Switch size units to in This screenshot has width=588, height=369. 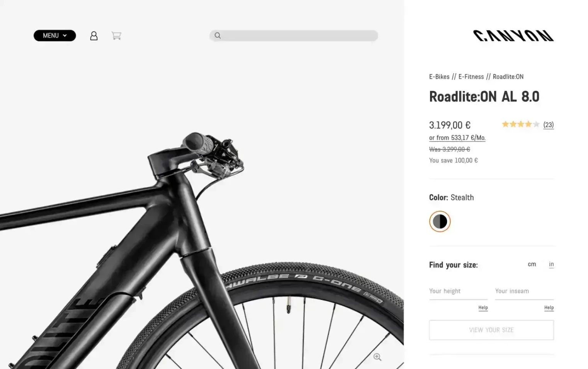[551, 264]
